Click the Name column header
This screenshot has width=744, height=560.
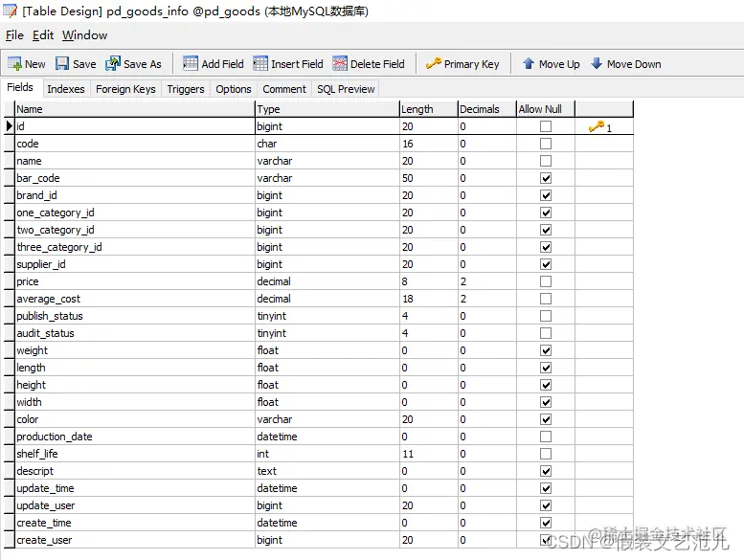135,109
